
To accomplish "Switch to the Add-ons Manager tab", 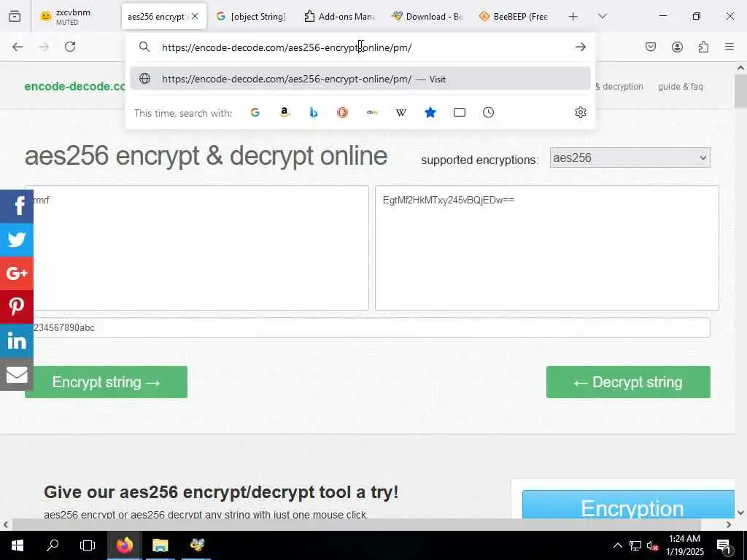I will point(338,16).
